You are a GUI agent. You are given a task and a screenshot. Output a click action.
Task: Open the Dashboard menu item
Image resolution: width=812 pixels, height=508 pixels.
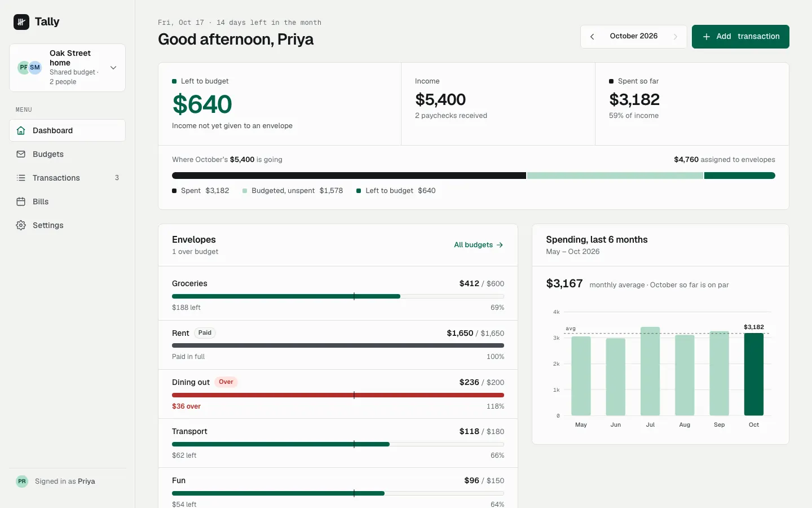pos(67,130)
